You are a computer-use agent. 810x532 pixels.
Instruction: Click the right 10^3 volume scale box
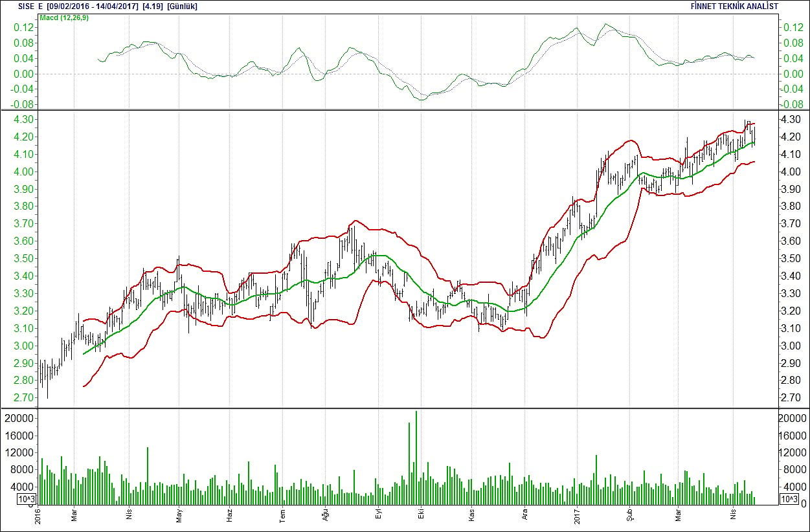click(x=790, y=498)
